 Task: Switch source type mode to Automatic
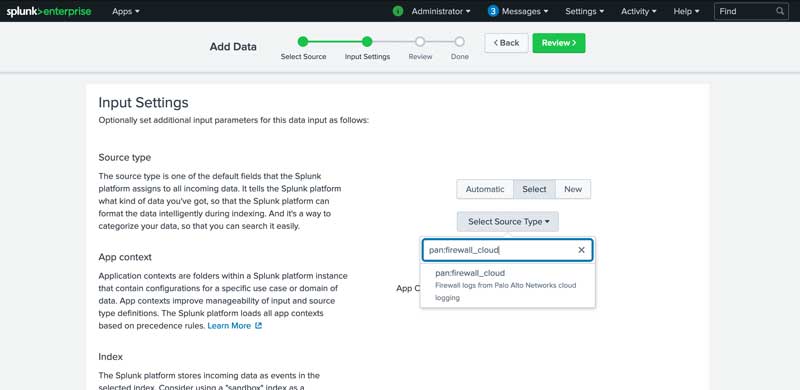coord(485,189)
